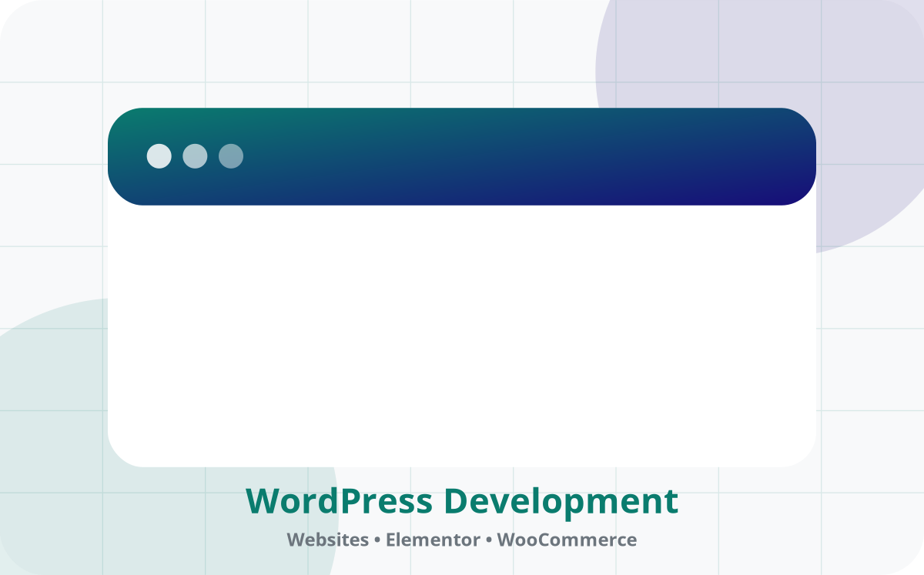Click the dimmest third dot in window header

coord(231,156)
